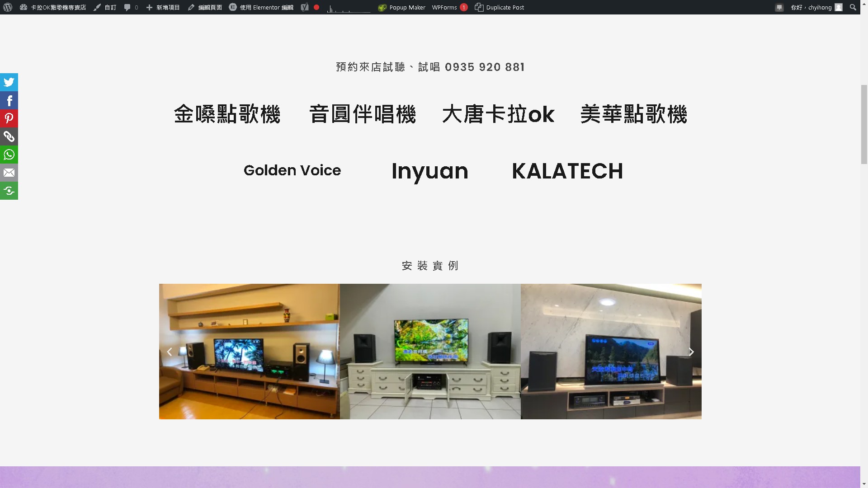The image size is (868, 488).
Task: Click KALATECH brand text
Action: (x=567, y=171)
